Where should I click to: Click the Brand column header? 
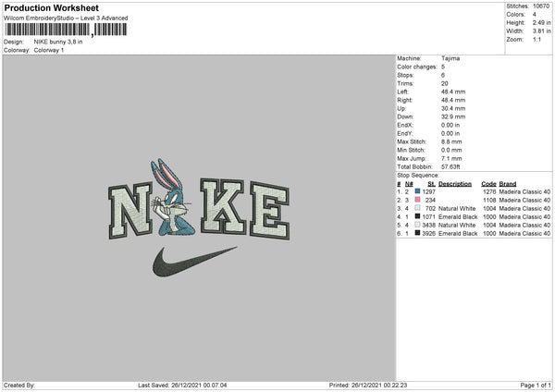tap(508, 184)
